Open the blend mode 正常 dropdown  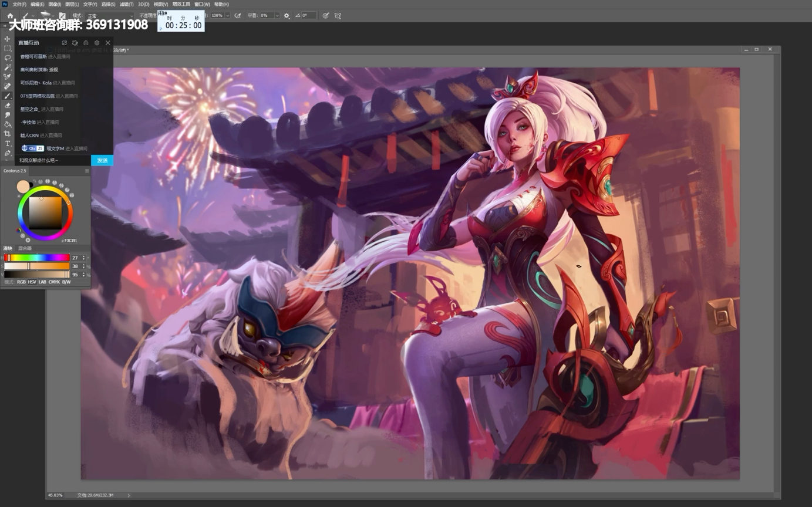110,15
